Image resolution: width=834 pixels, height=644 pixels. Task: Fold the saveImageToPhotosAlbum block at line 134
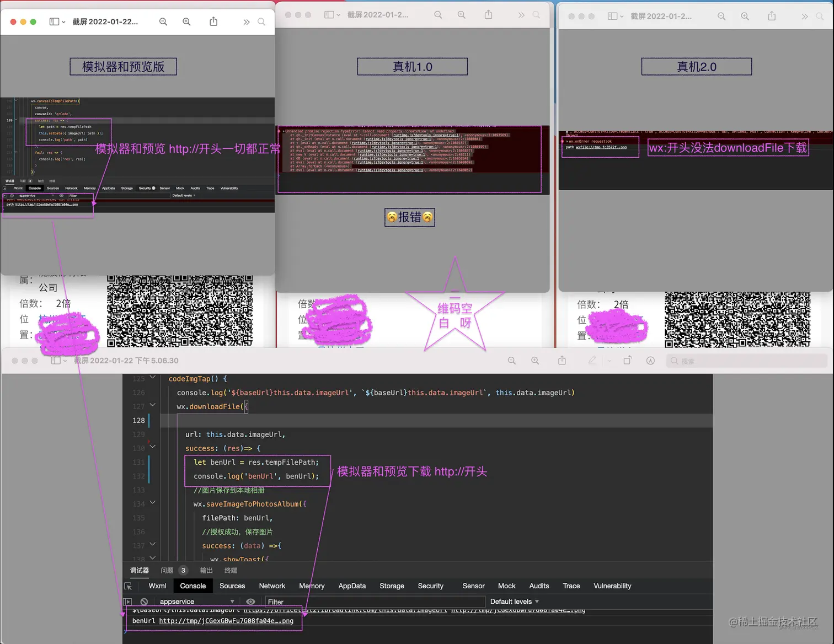tap(153, 502)
